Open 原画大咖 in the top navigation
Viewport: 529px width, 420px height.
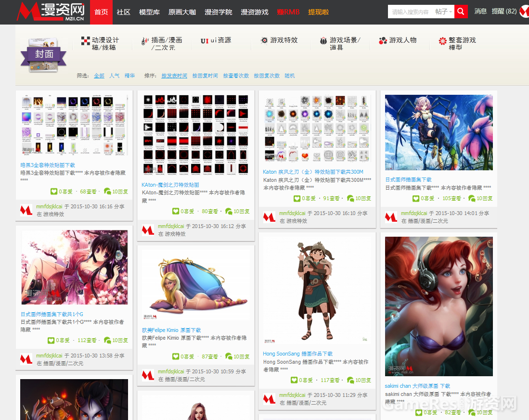point(182,12)
